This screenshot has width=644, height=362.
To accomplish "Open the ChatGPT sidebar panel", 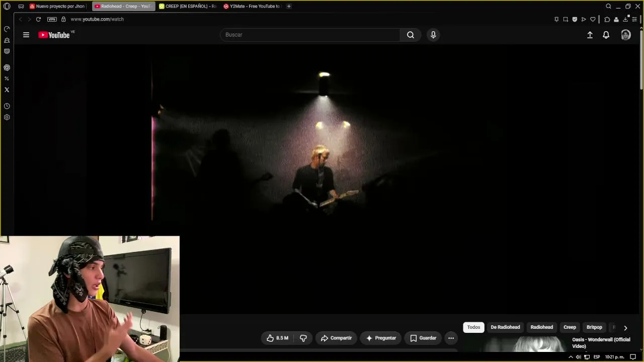I will click(7, 67).
